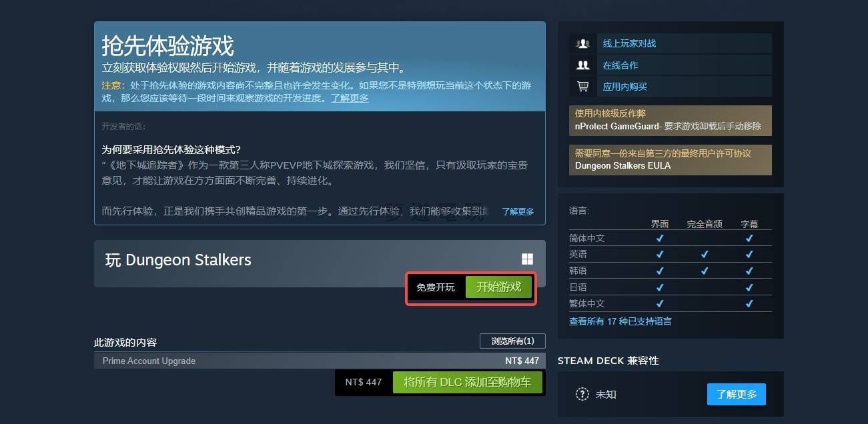
Task: Open 在线合作 category link
Action: coord(620,65)
